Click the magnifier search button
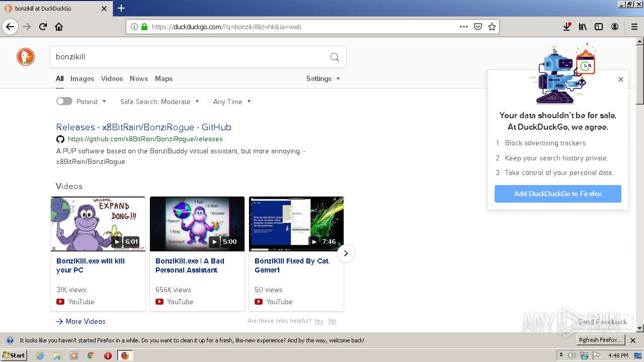Viewport: 644px width, 362px height. coord(335,57)
